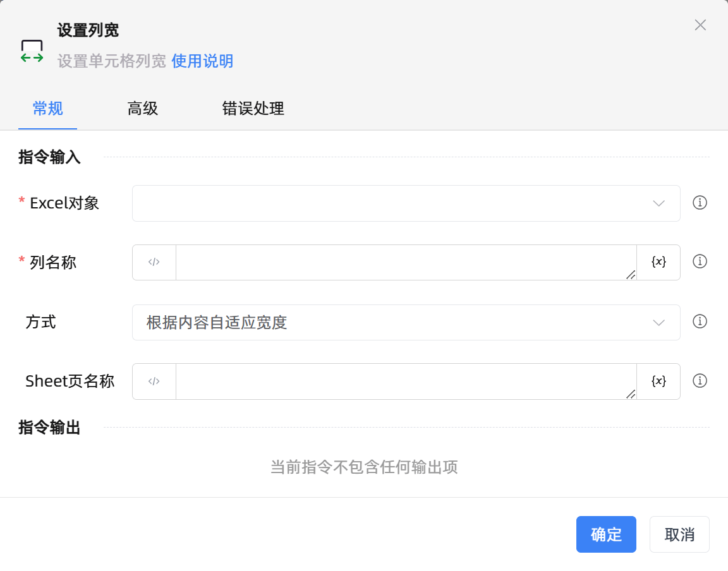Switch to the 高级 tab

143,109
